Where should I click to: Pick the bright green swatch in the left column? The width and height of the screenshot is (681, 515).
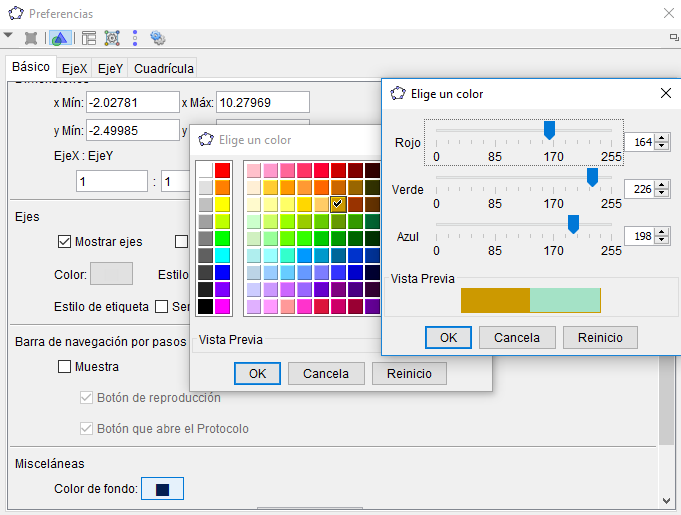coord(222,238)
